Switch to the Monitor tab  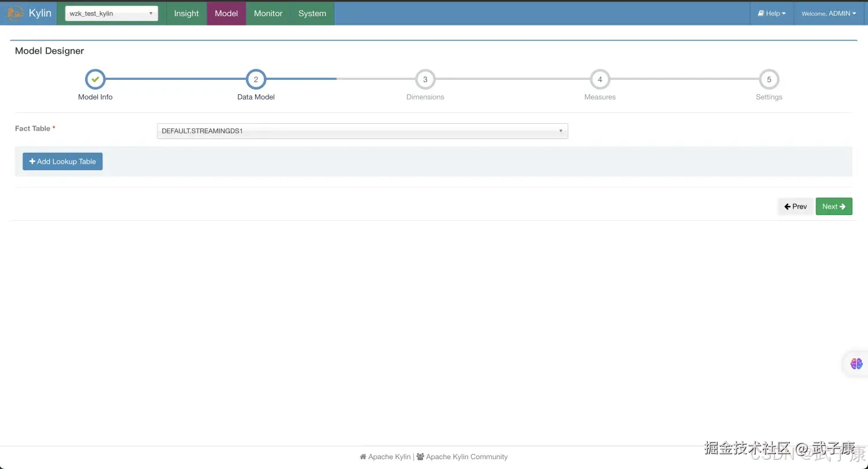[268, 13]
